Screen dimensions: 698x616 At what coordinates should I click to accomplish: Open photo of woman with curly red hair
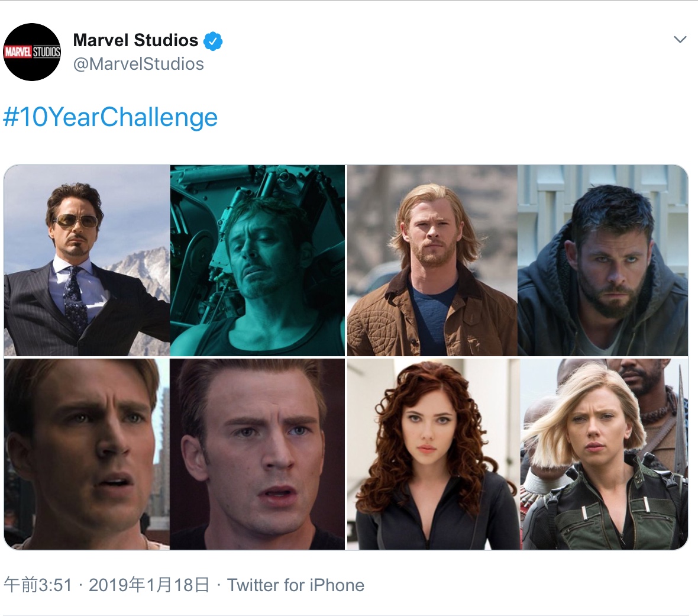pyautogui.click(x=433, y=454)
